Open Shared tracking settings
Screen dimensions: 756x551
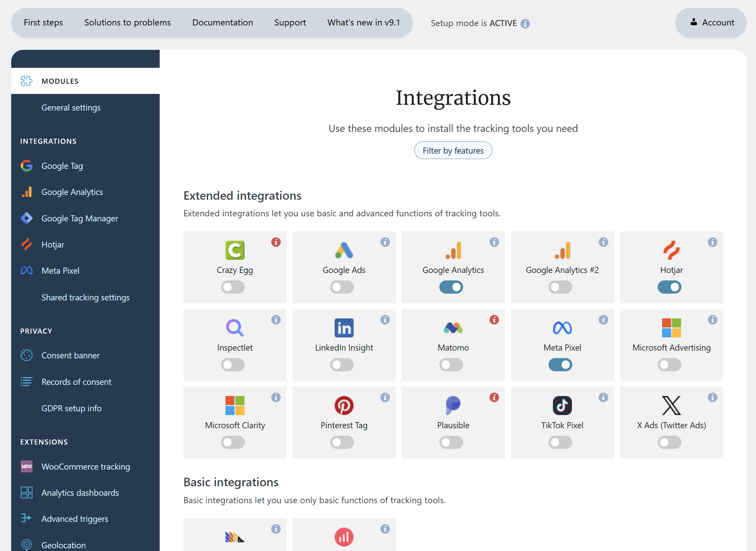[x=85, y=297]
